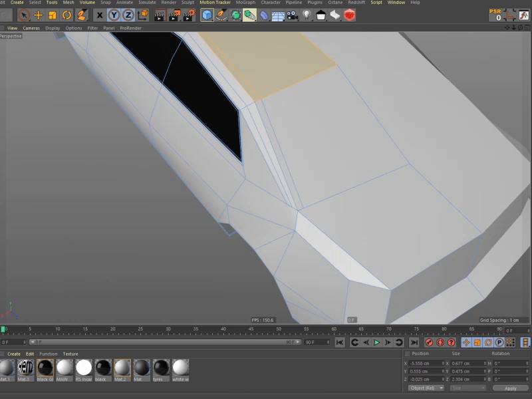The width and height of the screenshot is (532, 399).
Task: Open the Object (Rel) coordinate dropdown
Action: [426, 388]
